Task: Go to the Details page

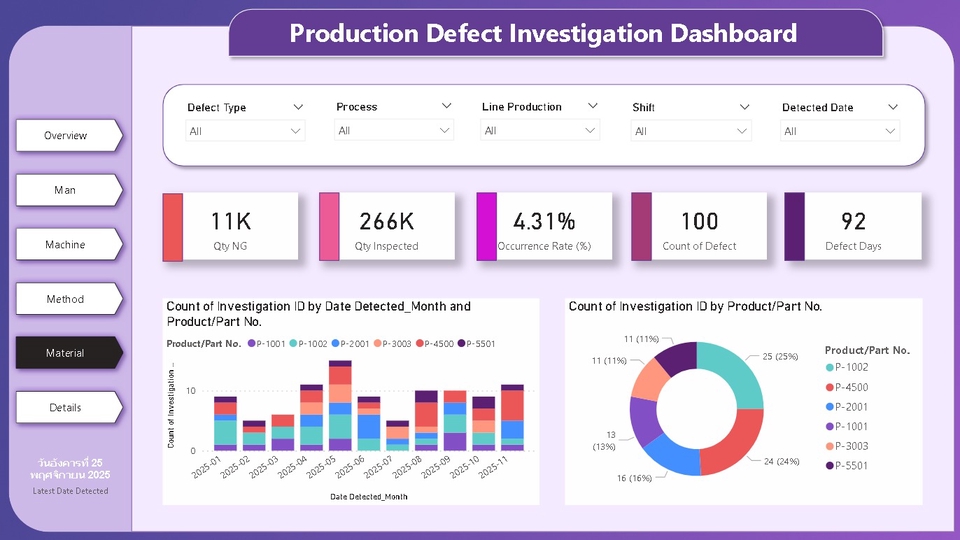Action: tap(66, 407)
